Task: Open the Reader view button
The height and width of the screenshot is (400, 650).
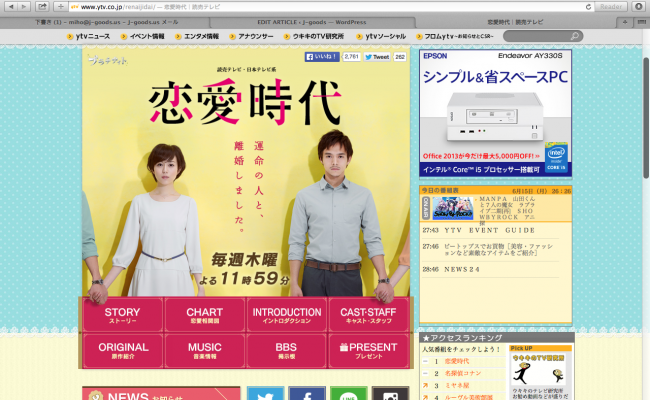Action: [x=611, y=7]
